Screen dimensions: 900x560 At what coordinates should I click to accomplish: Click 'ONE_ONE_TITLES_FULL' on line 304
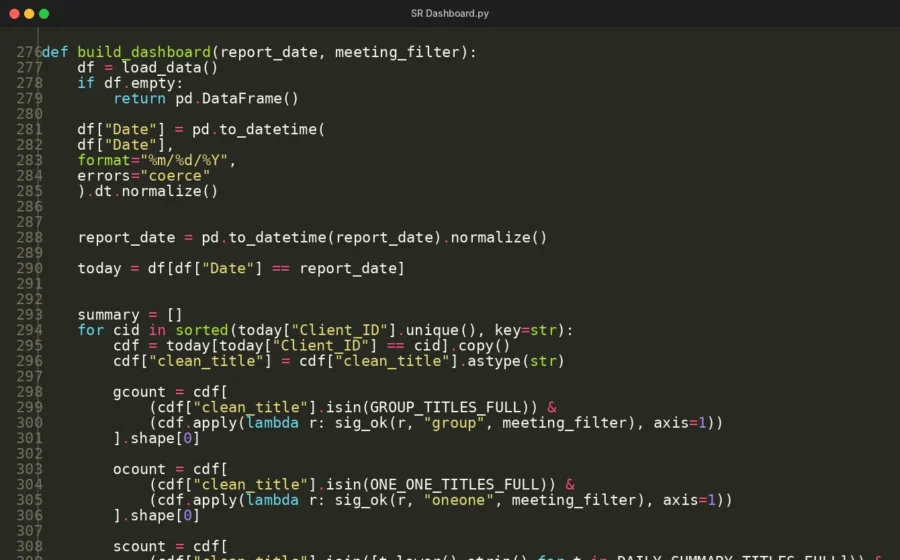pyautogui.click(x=454, y=485)
